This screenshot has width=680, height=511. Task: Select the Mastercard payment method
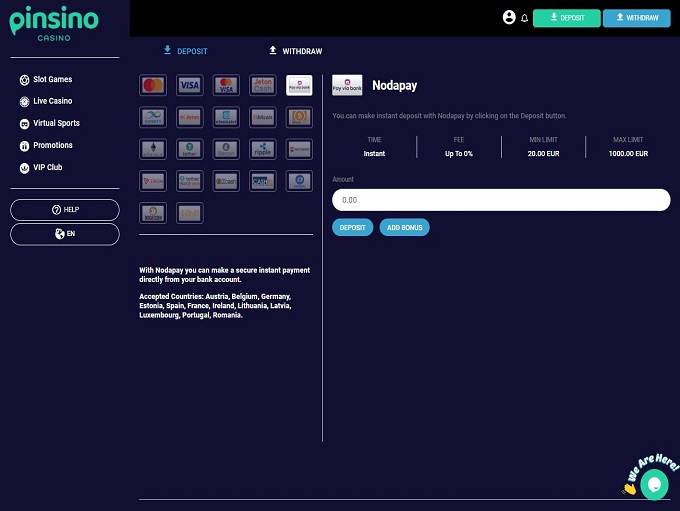click(153, 85)
